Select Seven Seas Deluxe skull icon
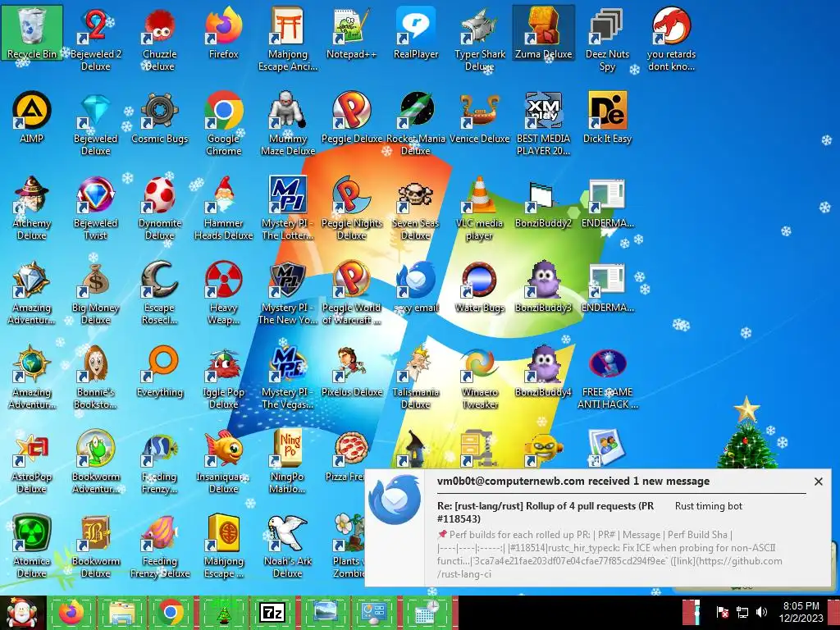The height and width of the screenshot is (630, 840). coord(416,208)
